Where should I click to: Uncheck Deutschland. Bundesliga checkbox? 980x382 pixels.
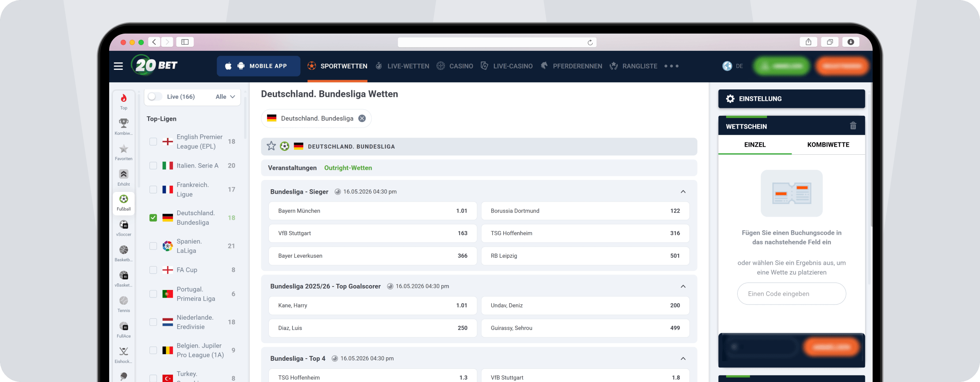point(153,218)
